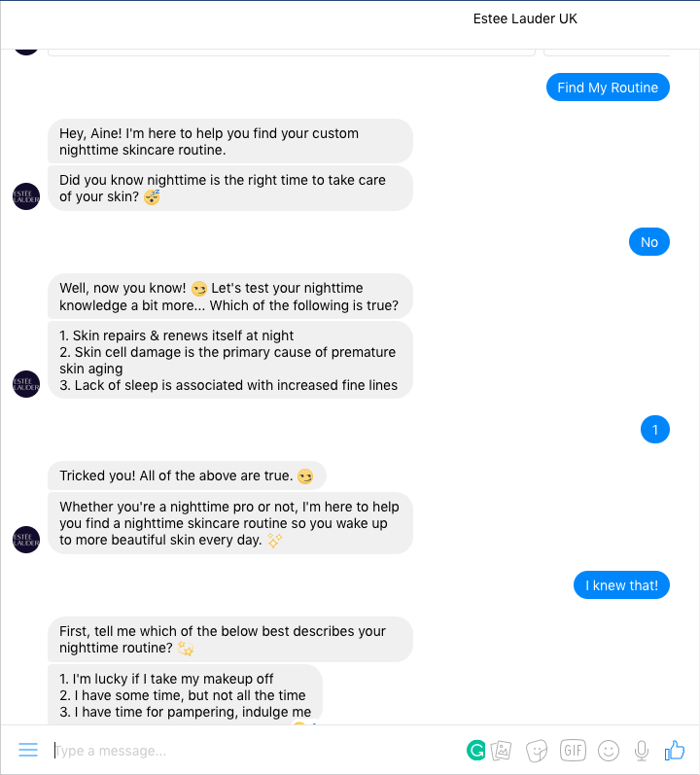The width and height of the screenshot is (700, 775).
Task: Attach a photo using the image icon
Action: click(x=502, y=750)
